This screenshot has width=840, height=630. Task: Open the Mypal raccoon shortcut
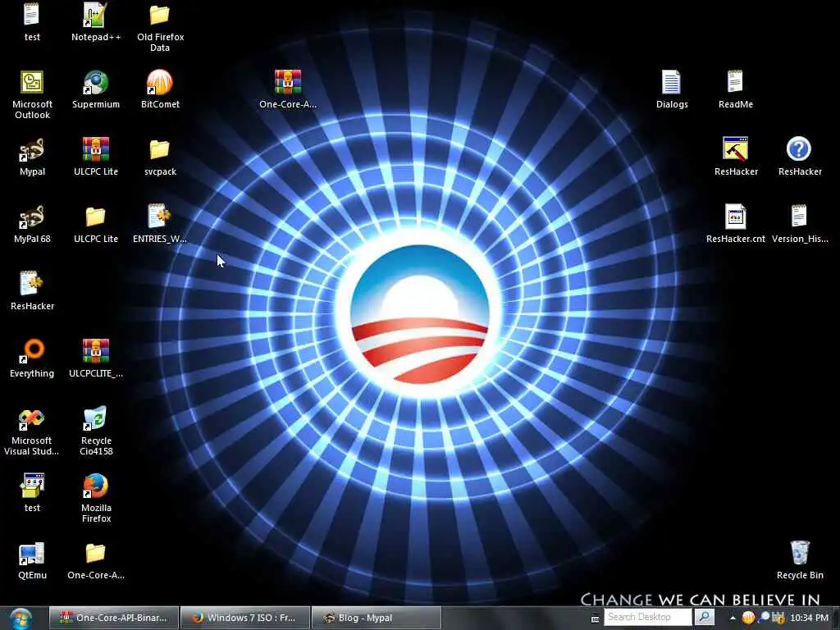coord(32,150)
